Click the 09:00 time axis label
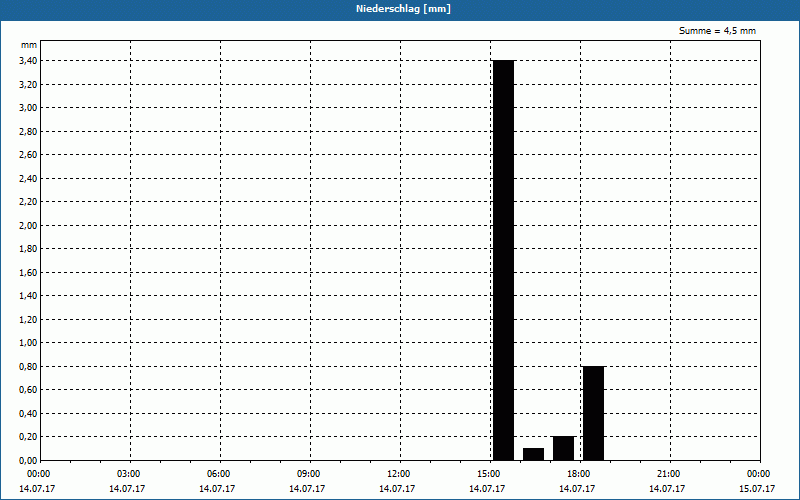 click(x=309, y=474)
